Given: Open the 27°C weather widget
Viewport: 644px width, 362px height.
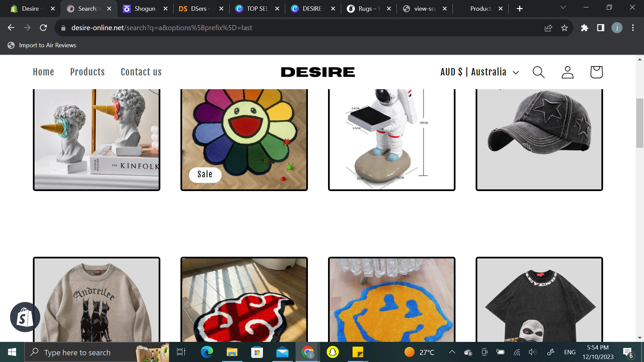Looking at the screenshot, I should click(419, 352).
